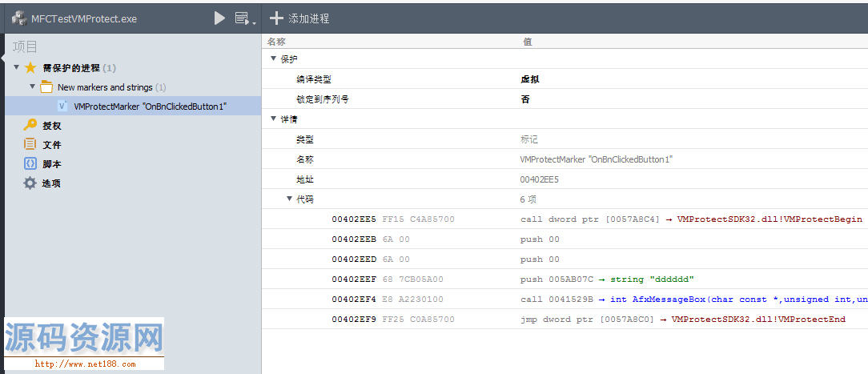Click the MFCTestVMProtect.exe title text
This screenshot has width=868, height=374.
click(x=84, y=18)
